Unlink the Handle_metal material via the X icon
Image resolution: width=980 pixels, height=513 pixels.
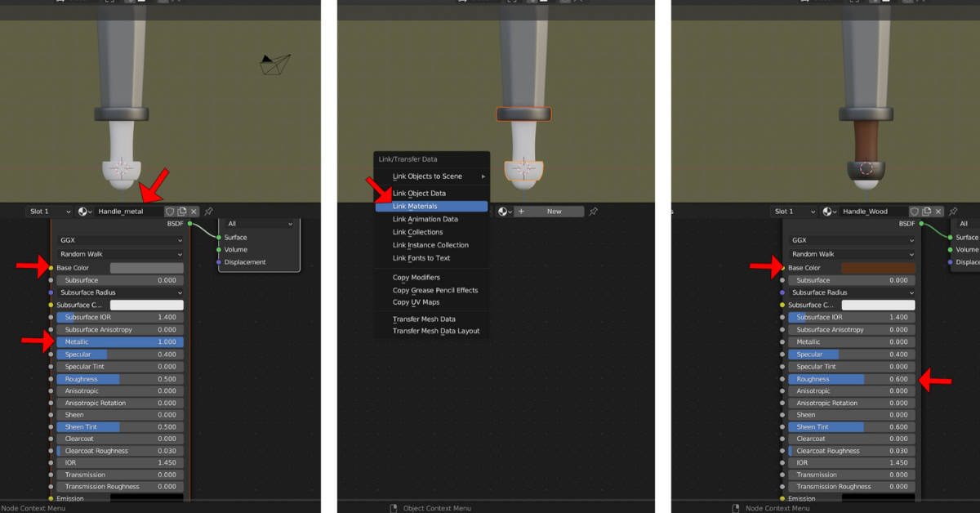point(194,212)
